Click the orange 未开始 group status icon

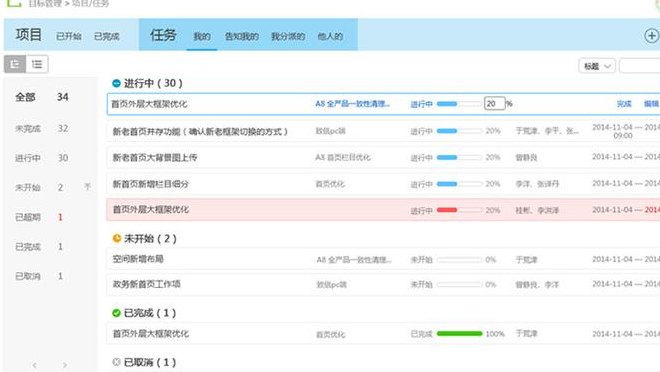117,239
